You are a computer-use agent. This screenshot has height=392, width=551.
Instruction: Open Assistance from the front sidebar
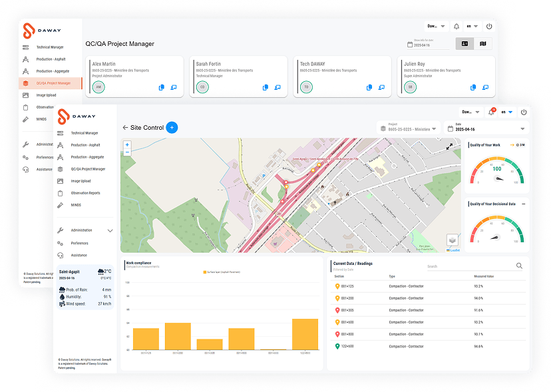pos(79,255)
